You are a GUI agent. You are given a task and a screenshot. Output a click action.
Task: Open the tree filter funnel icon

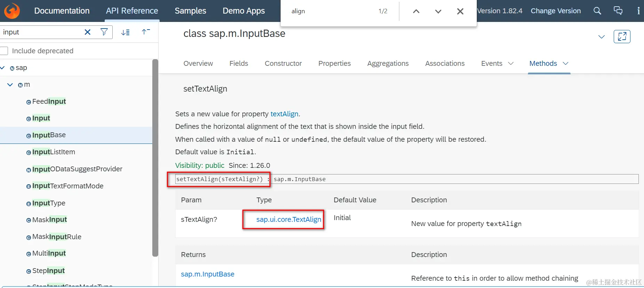point(104,32)
